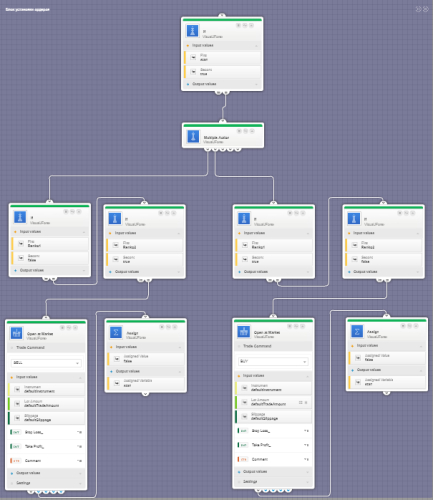Viewport: 433px width, 500px height.
Task: Click the rightmost header icon on the top If block
Action: click(251, 25)
